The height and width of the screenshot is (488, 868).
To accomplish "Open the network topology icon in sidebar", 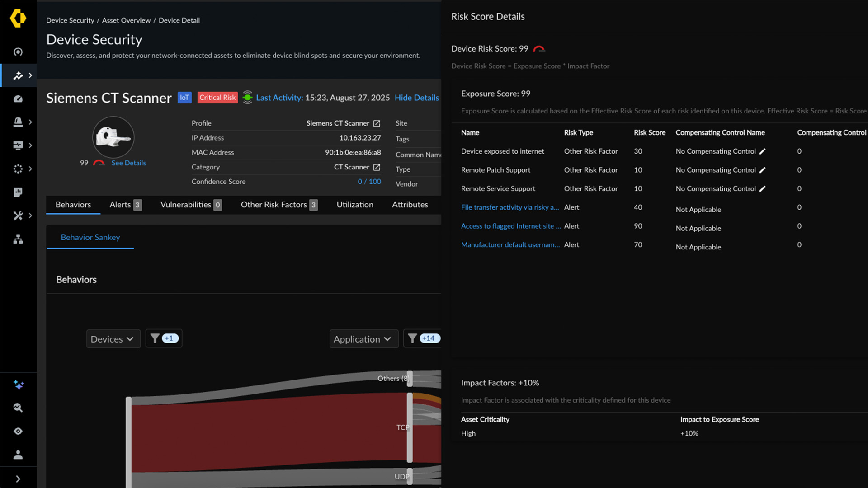I will pos(18,239).
